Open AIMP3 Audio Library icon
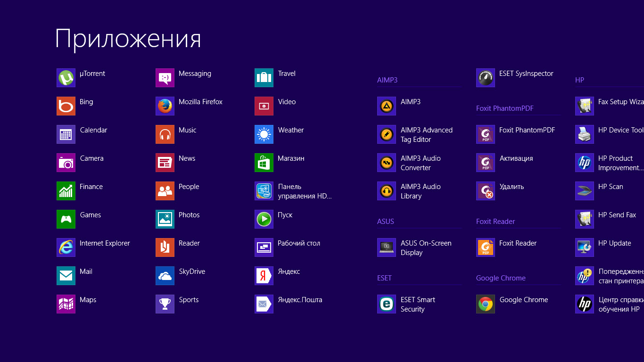The height and width of the screenshot is (362, 644). 387,191
